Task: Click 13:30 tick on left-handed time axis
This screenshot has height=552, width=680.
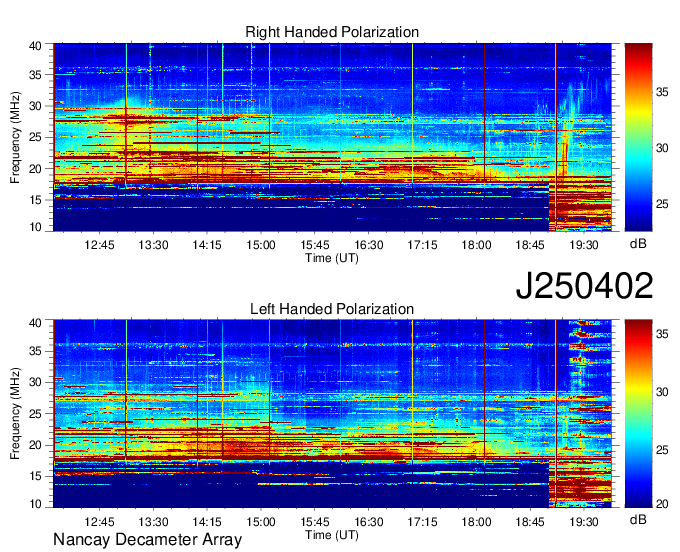Action: click(x=153, y=522)
